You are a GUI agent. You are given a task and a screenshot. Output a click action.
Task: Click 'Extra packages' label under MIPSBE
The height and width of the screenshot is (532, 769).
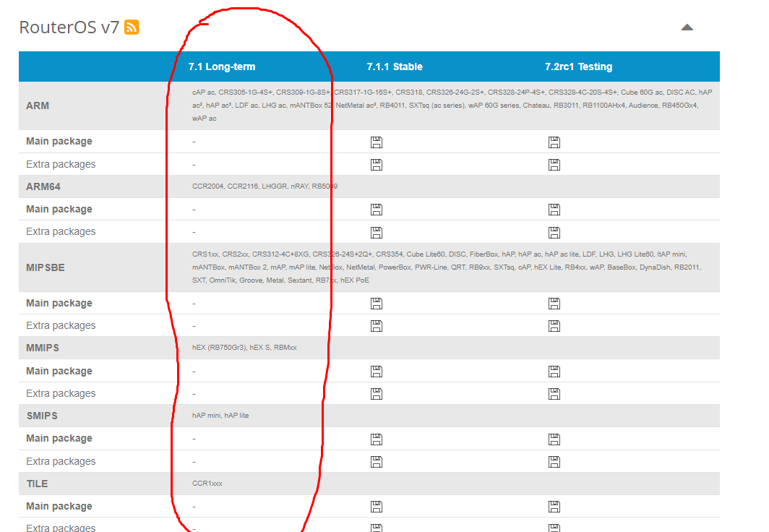coord(61,325)
